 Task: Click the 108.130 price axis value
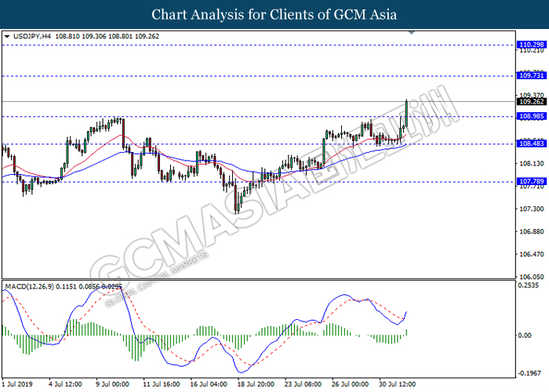pyautogui.click(x=532, y=163)
